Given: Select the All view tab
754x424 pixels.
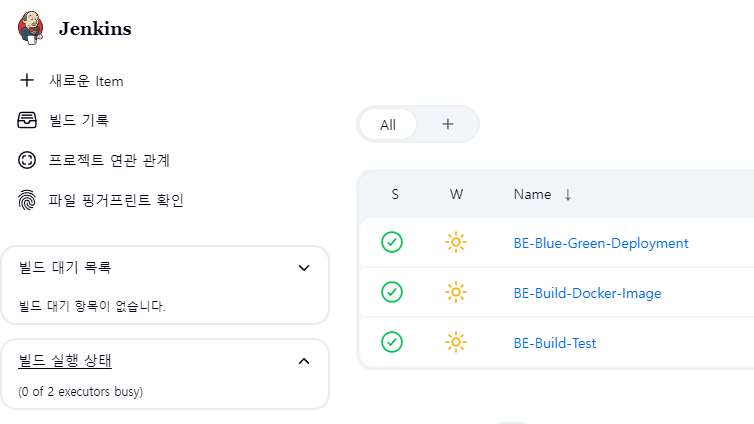Looking at the screenshot, I should [388, 125].
